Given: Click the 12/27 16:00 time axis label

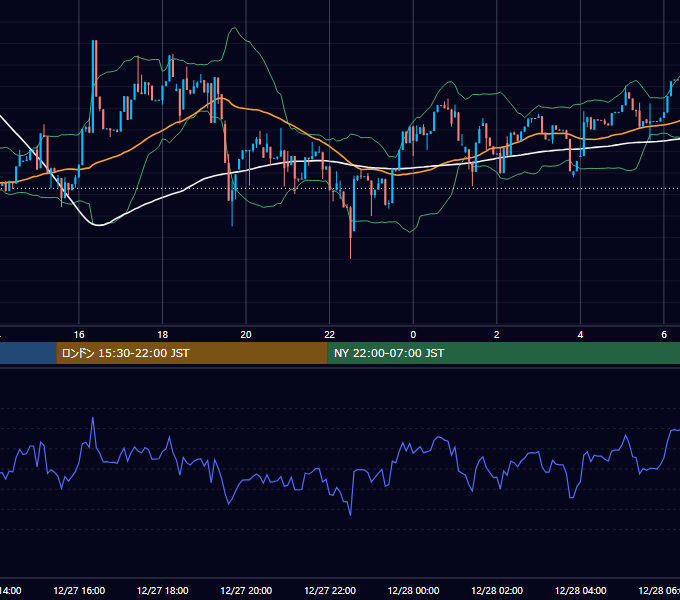Looking at the screenshot, I should click(x=79, y=590).
